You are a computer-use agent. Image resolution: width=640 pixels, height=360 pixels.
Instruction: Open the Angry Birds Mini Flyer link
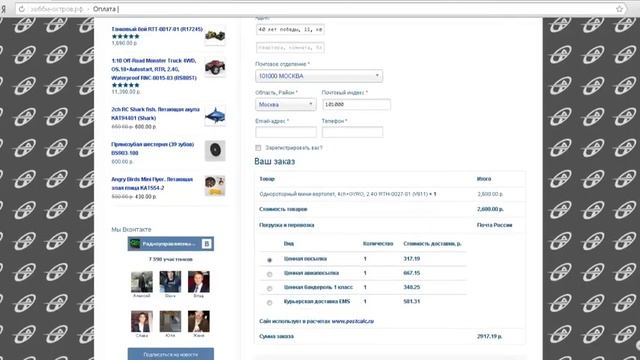coord(152,184)
